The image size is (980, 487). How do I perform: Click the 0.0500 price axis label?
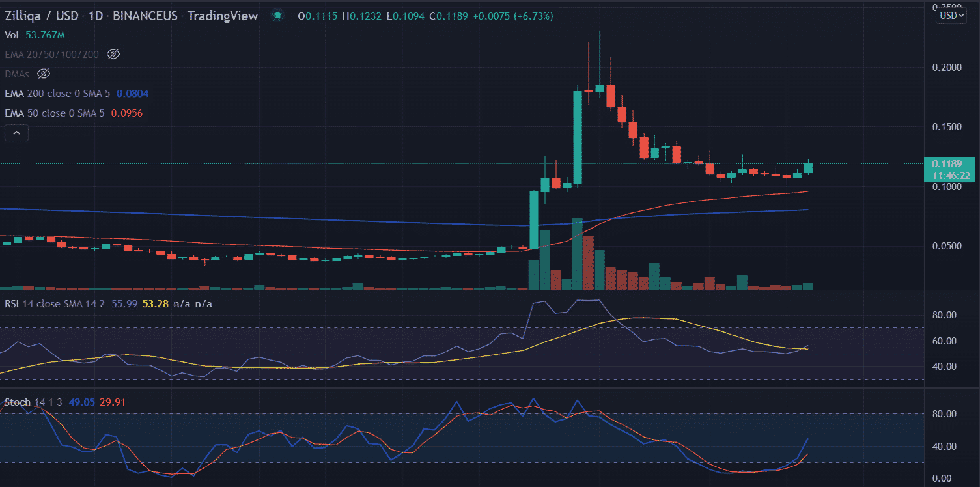pos(947,247)
